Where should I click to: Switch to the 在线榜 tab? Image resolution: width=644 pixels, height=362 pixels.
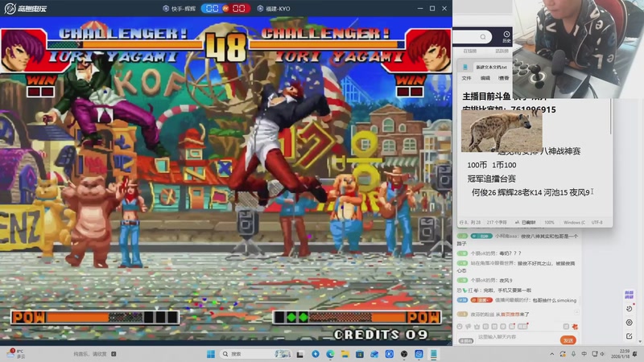469,51
